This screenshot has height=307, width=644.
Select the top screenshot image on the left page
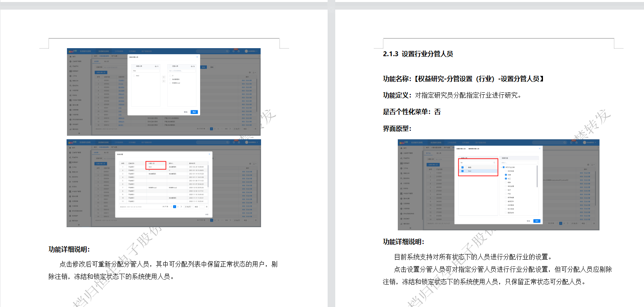(x=164, y=92)
